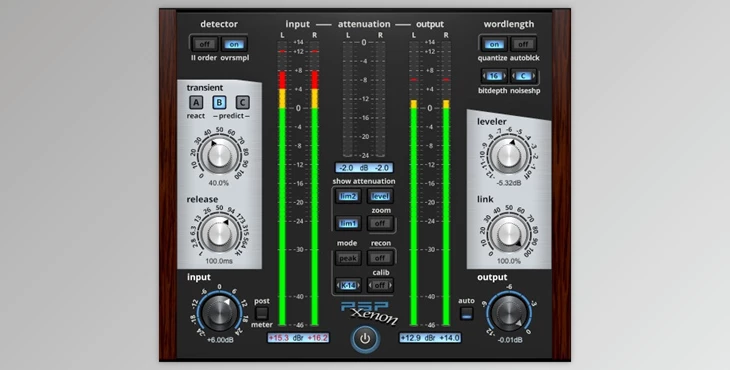Click the input left channel meter
The height and width of the screenshot is (370, 730).
pyautogui.click(x=282, y=183)
